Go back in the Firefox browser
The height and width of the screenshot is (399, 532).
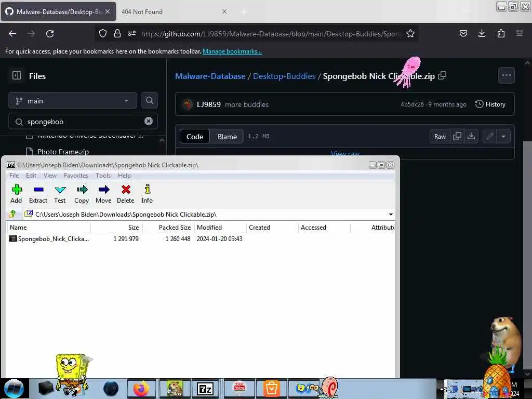click(12, 34)
